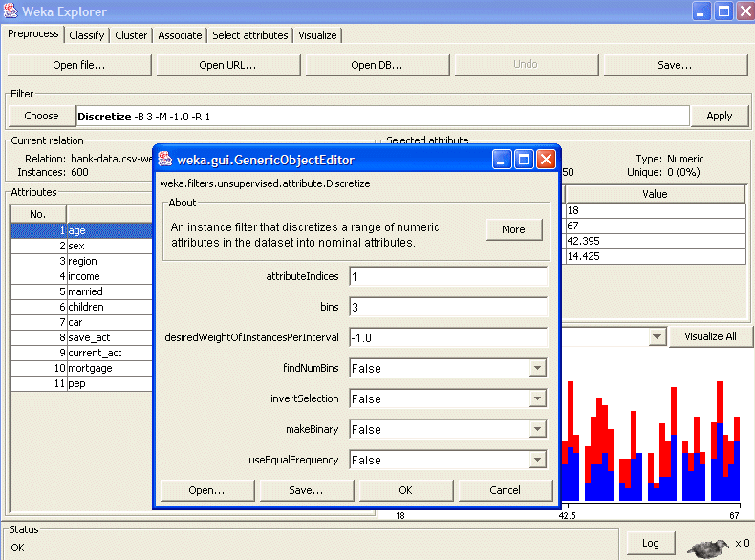
Task: Close the GenericObjectEditor dialog
Action: pos(546,160)
